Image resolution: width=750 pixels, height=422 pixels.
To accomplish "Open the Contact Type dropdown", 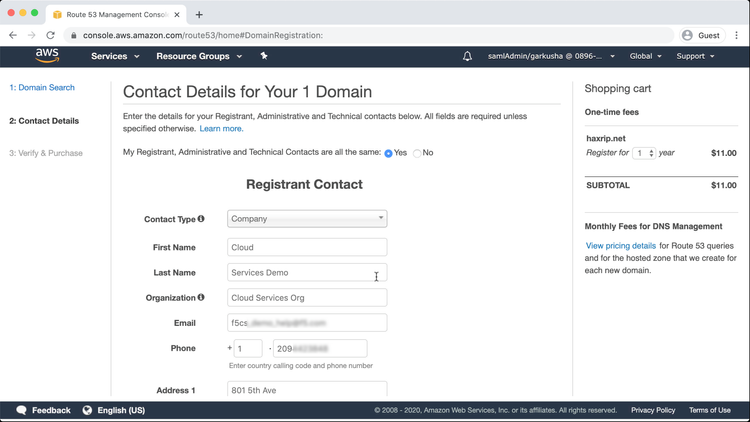I will click(306, 218).
